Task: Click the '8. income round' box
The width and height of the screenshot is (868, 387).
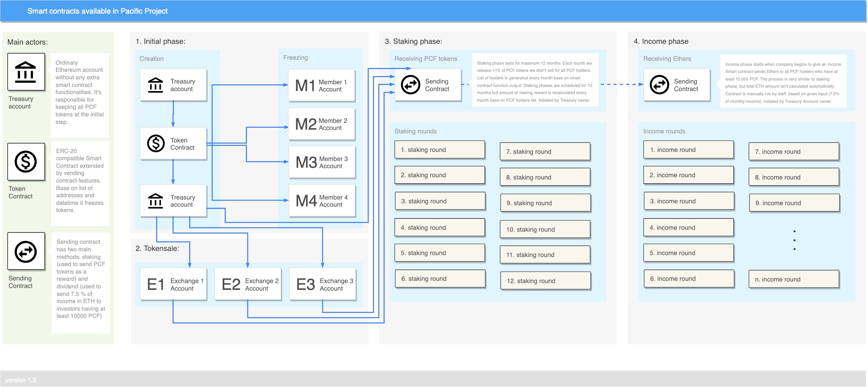Action: click(794, 177)
